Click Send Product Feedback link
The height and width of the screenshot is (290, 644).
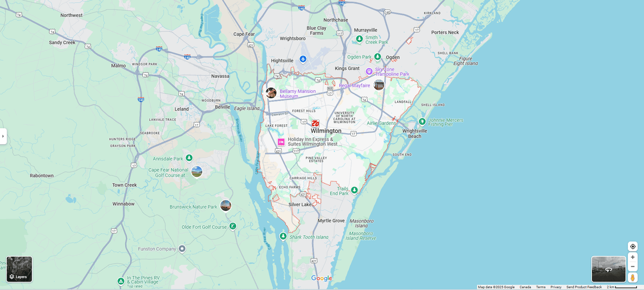(x=584, y=287)
